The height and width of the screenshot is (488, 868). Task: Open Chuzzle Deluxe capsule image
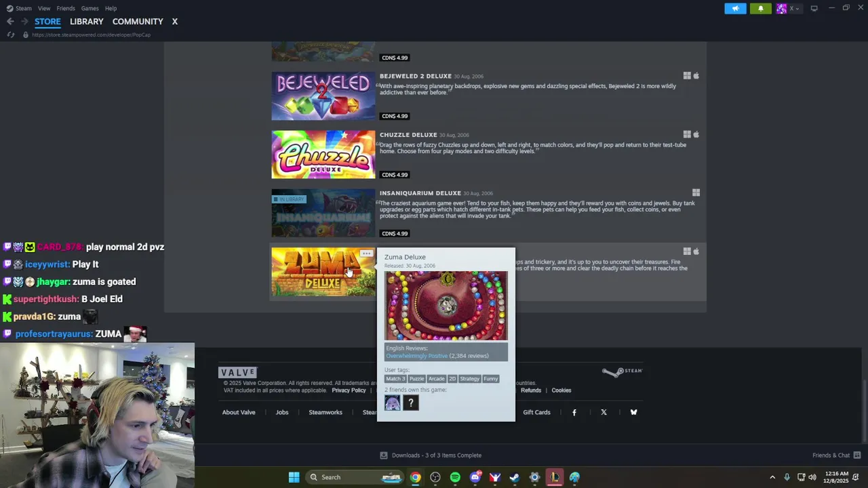pyautogui.click(x=323, y=155)
